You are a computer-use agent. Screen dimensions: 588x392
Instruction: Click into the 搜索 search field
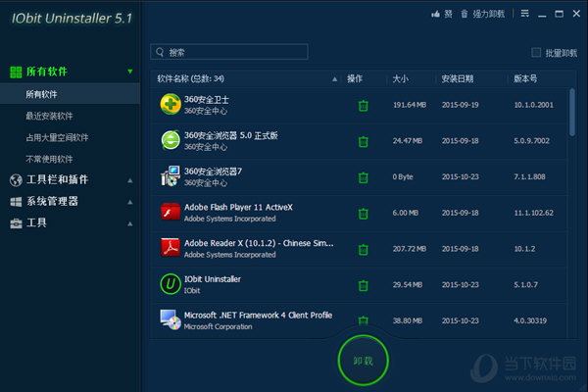pyautogui.click(x=229, y=52)
